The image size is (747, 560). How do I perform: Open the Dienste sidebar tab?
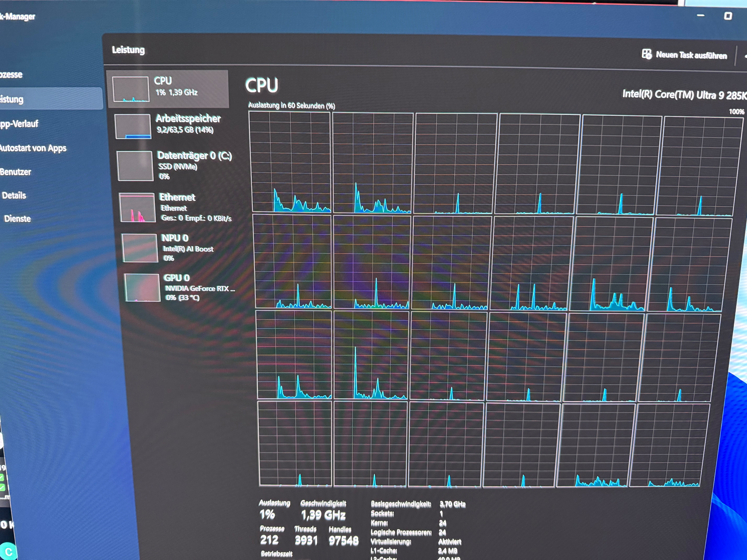pyautogui.click(x=17, y=219)
